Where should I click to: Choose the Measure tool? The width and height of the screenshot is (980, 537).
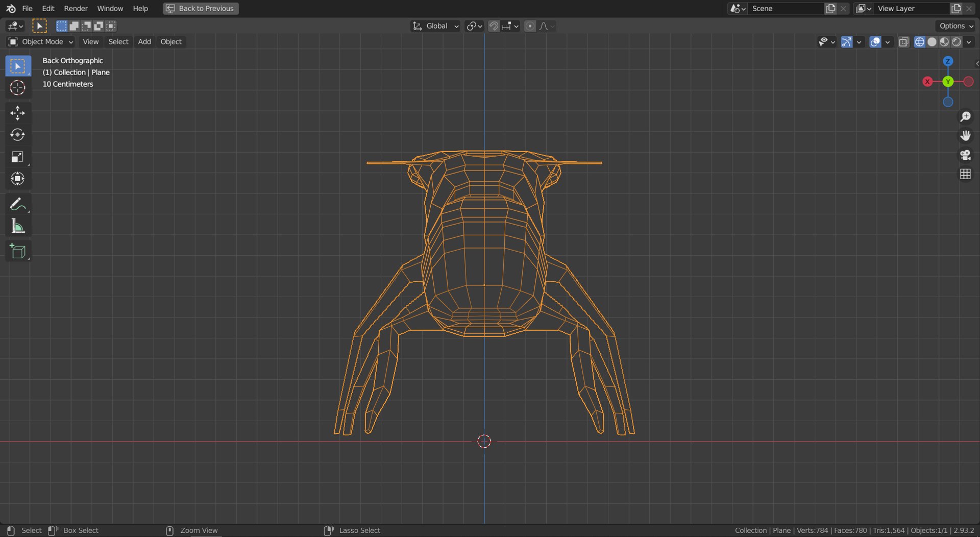click(x=18, y=226)
